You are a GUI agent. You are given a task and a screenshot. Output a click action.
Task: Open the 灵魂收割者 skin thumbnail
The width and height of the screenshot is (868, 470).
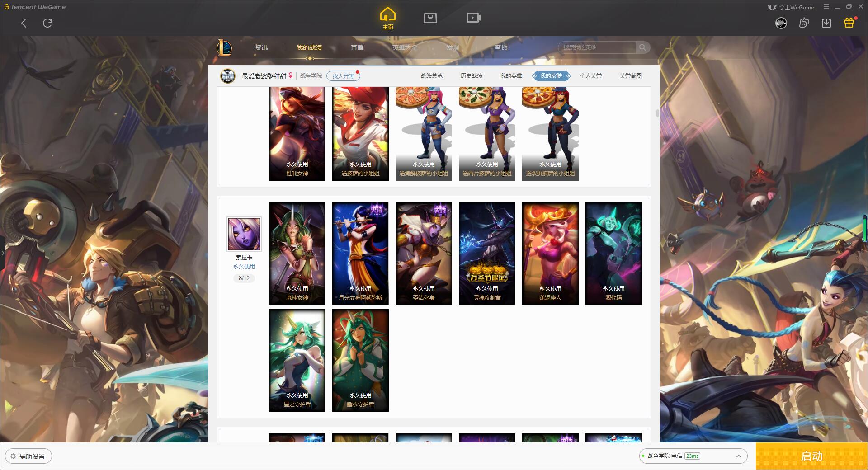[x=487, y=254]
